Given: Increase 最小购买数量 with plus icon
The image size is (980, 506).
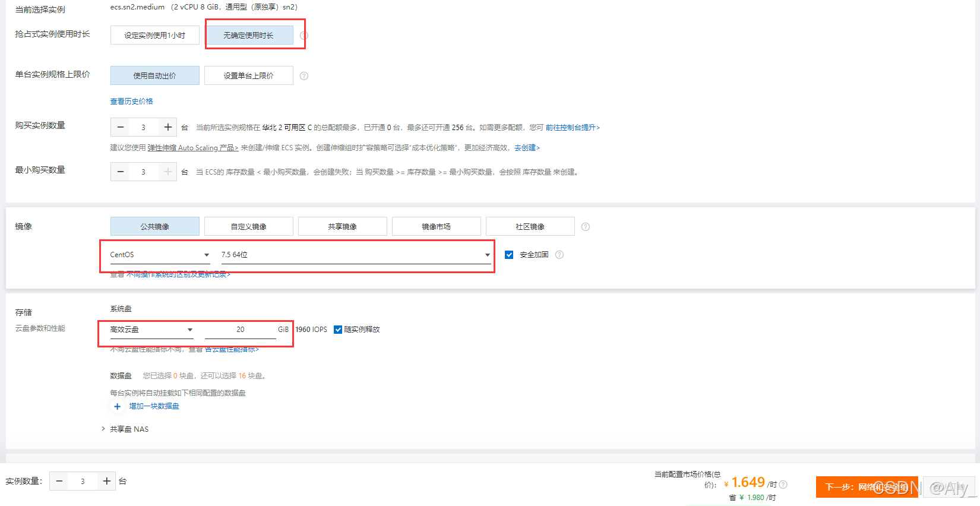Looking at the screenshot, I should [x=168, y=172].
